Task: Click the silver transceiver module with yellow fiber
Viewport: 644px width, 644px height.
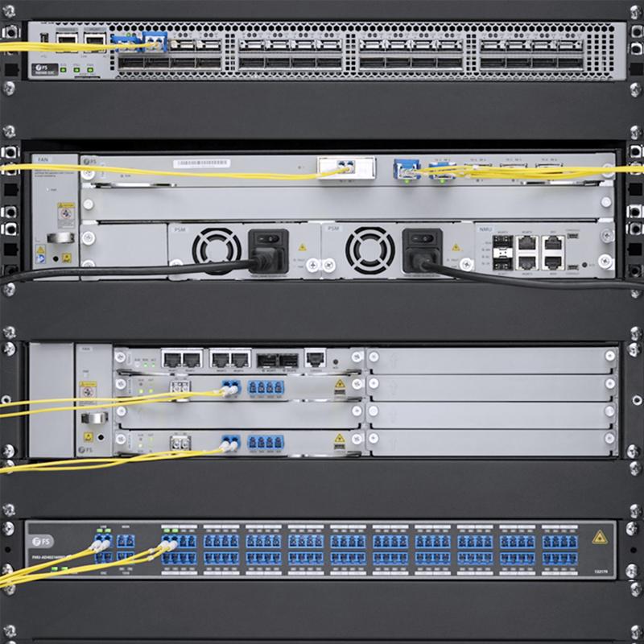Action: coord(346,167)
